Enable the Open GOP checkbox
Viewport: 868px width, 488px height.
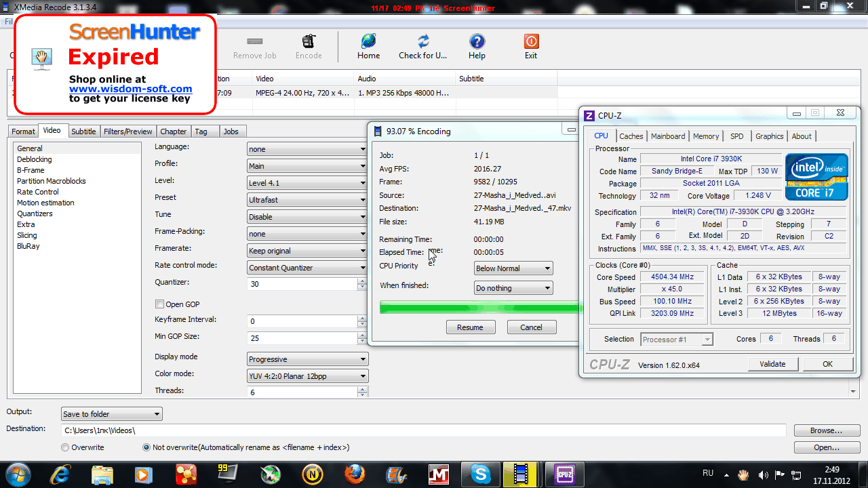point(160,304)
